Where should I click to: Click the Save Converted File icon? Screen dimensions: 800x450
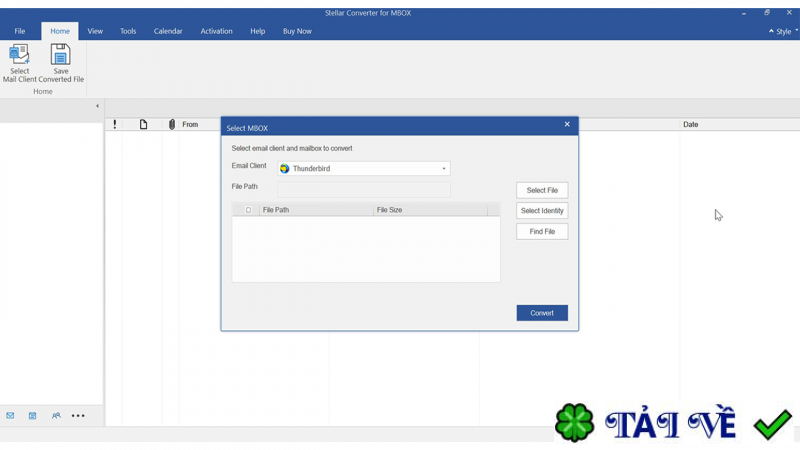pos(60,55)
